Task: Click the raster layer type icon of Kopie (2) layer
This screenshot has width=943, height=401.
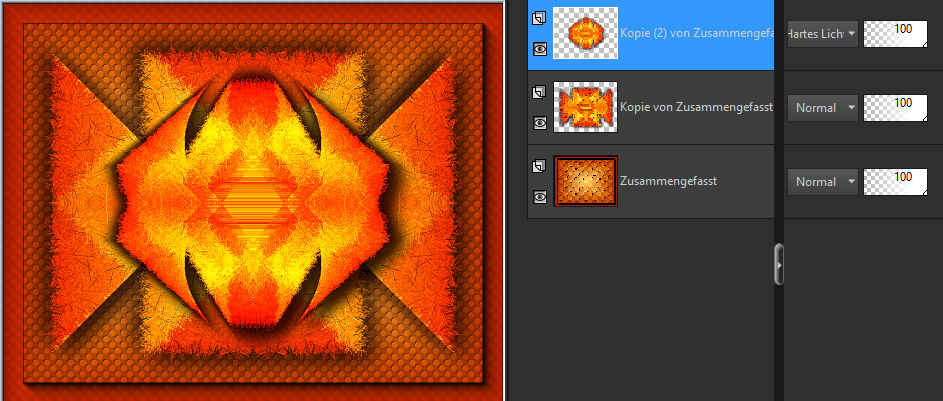Action: point(540,17)
